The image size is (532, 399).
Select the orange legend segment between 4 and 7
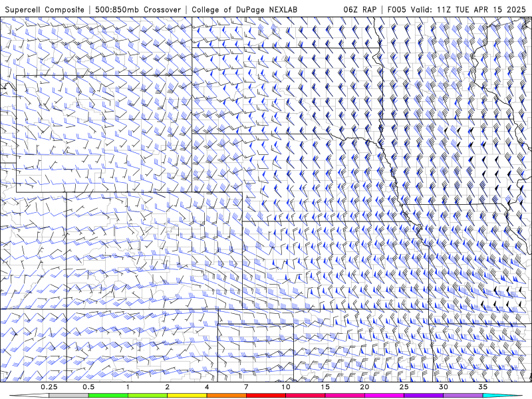tap(226, 396)
